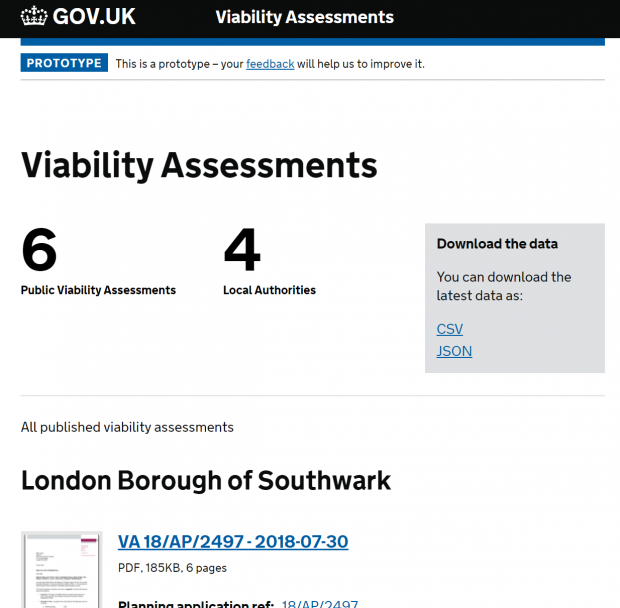Click the large number 4 statistic
The width and height of the screenshot is (620, 608).
pyautogui.click(x=242, y=249)
